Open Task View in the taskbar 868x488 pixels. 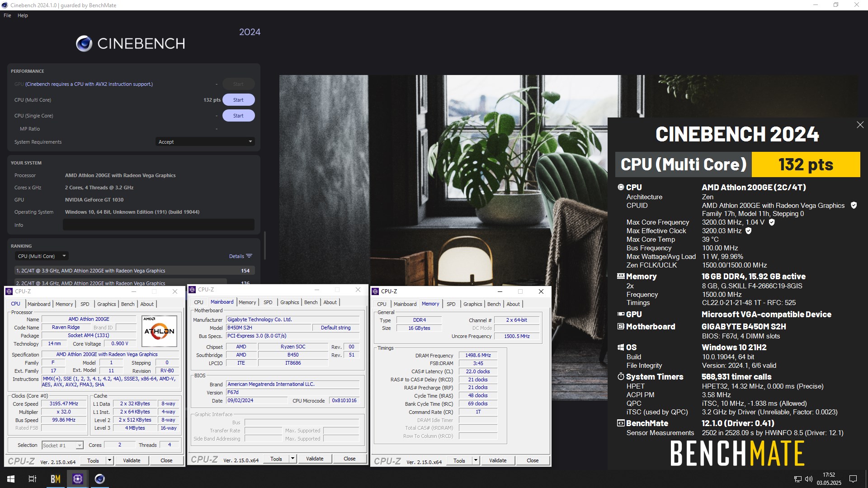pyautogui.click(x=33, y=479)
